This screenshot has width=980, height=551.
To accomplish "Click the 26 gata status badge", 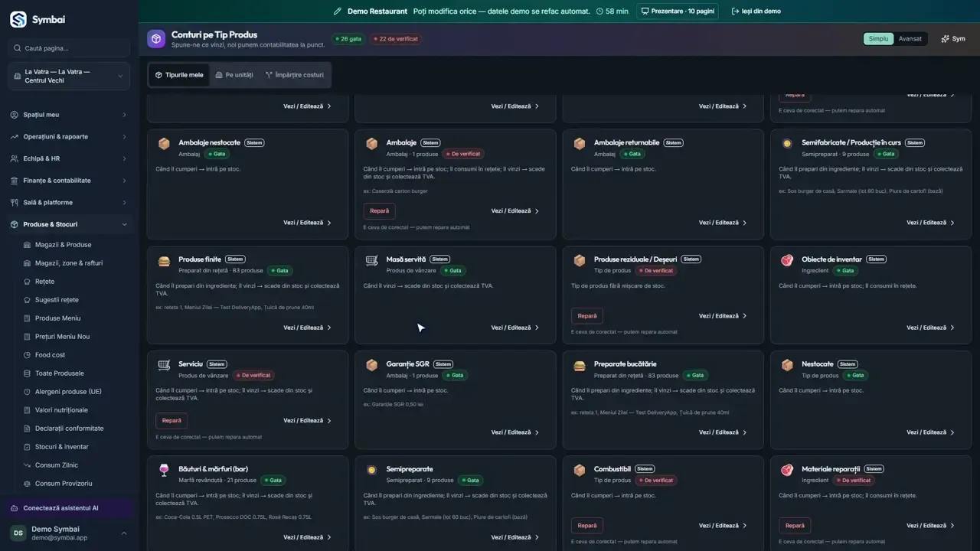I will pyautogui.click(x=348, y=39).
